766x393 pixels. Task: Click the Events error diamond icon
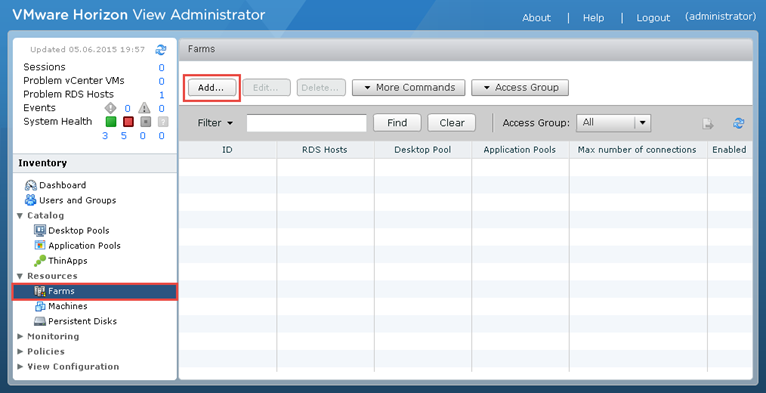coord(110,108)
